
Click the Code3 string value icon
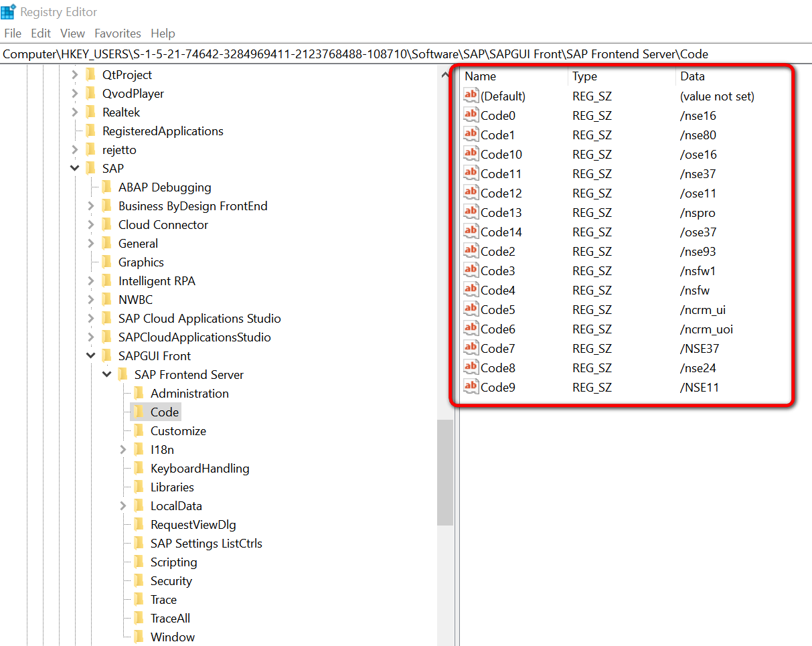(x=471, y=270)
